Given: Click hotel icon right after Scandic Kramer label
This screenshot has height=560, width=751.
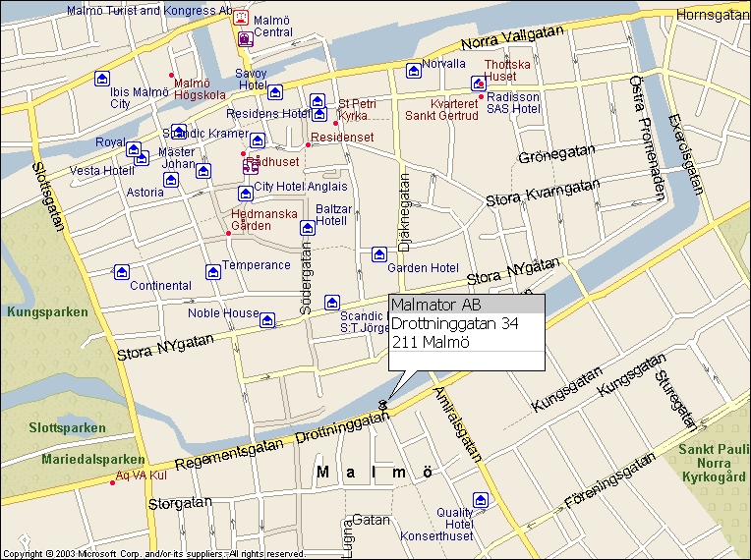Looking at the screenshot, I should [x=258, y=140].
